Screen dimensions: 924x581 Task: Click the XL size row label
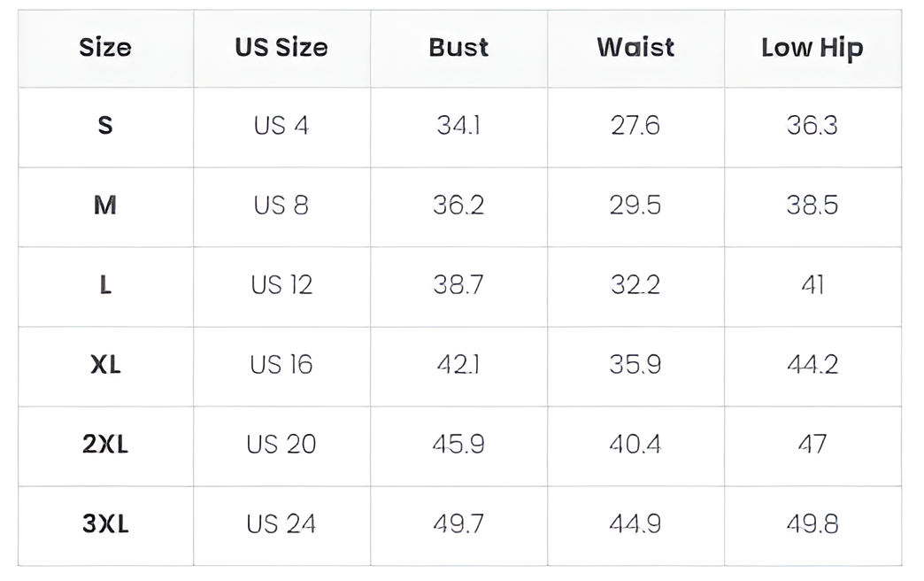click(x=105, y=365)
